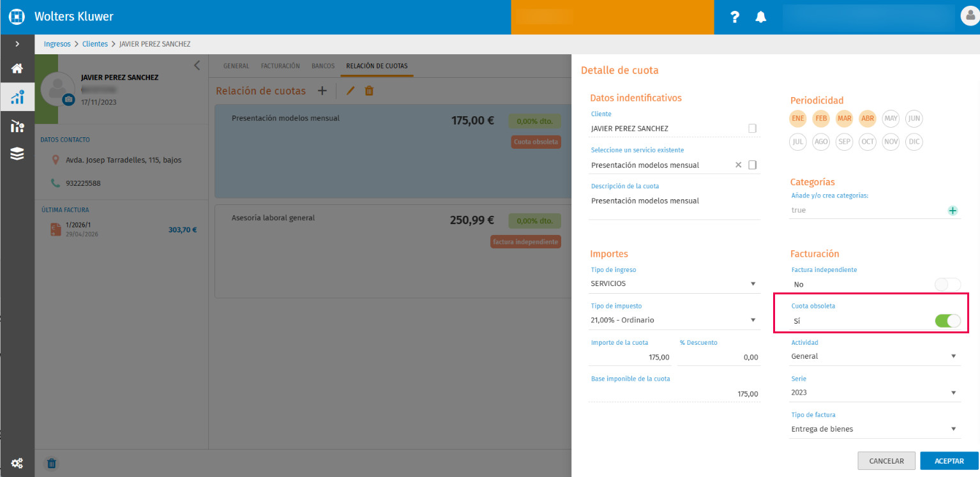Click the Descripción de la cuota field

coord(675,203)
